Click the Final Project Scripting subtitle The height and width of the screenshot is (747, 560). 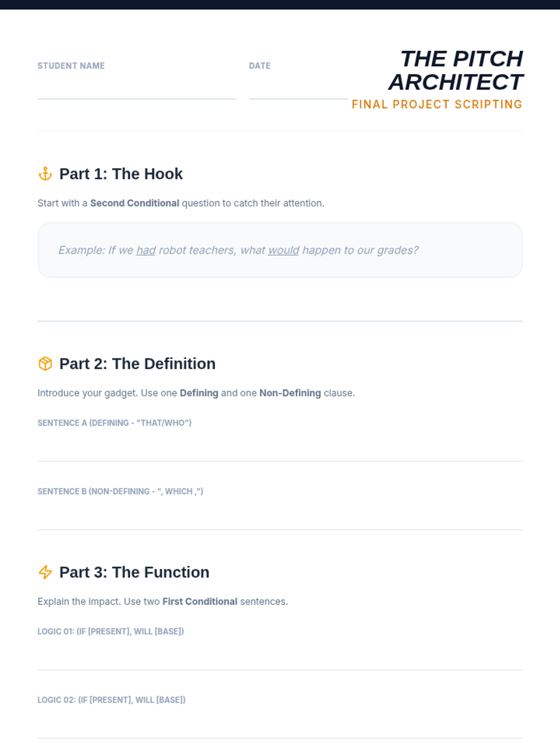(437, 105)
